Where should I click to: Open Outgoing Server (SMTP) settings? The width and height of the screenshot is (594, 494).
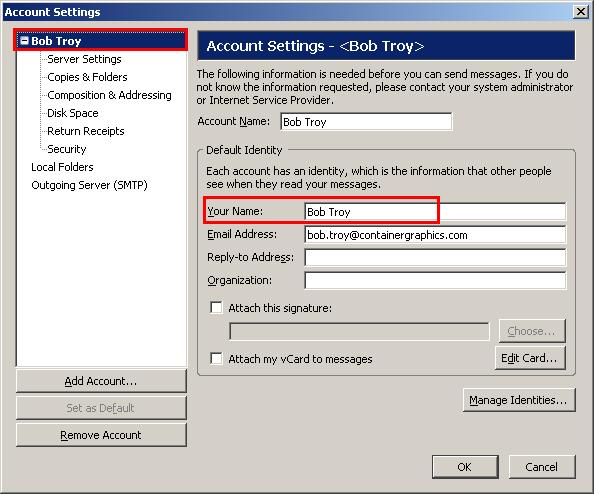(x=89, y=185)
